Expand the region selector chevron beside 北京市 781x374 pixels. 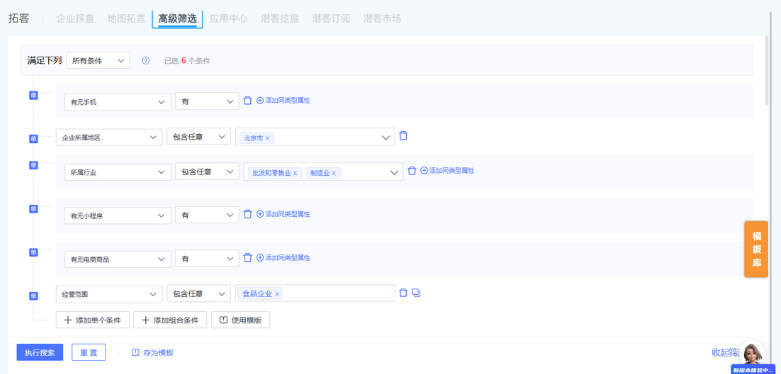[x=386, y=138]
